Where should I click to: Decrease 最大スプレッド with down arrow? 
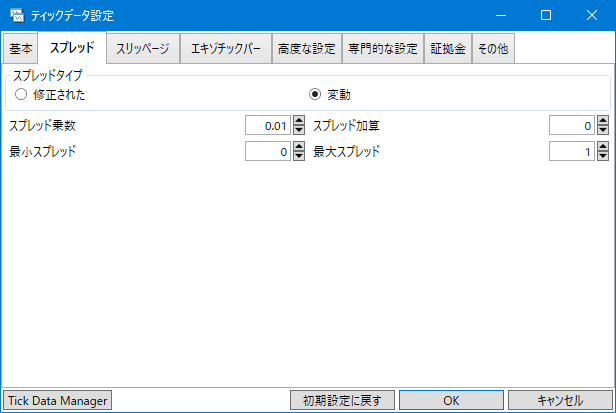(603, 156)
